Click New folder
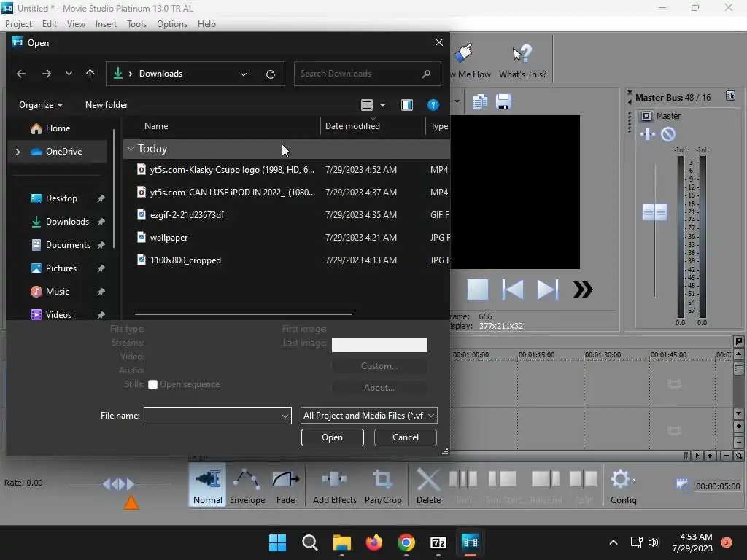This screenshot has height=560, width=747. coord(107,105)
